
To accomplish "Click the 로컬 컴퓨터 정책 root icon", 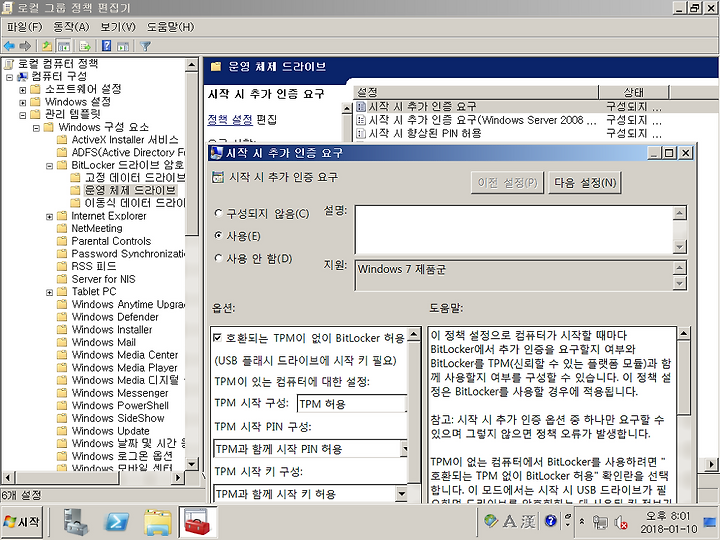I will tap(8, 64).
